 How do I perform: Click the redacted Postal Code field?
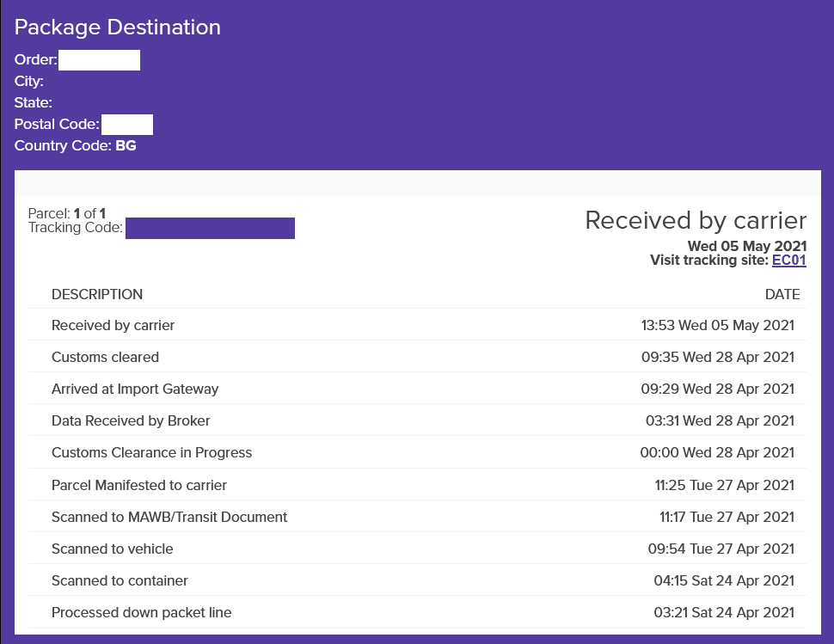click(126, 125)
